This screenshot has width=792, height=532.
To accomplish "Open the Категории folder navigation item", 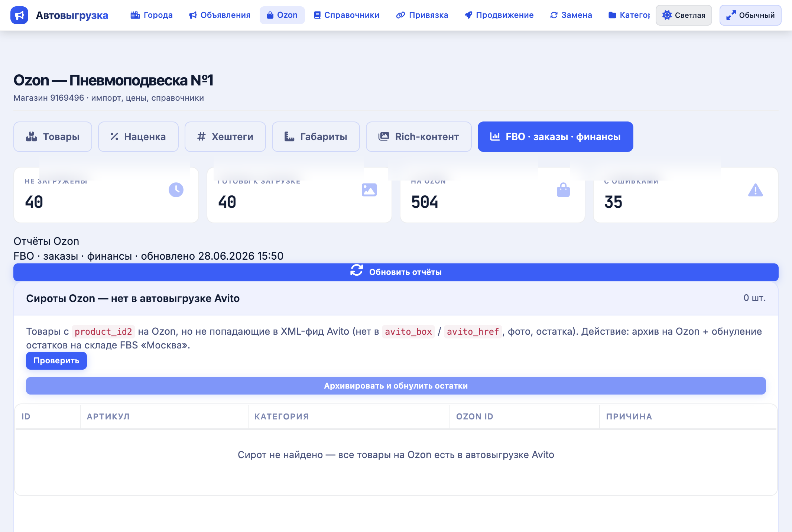I will 629,15.
